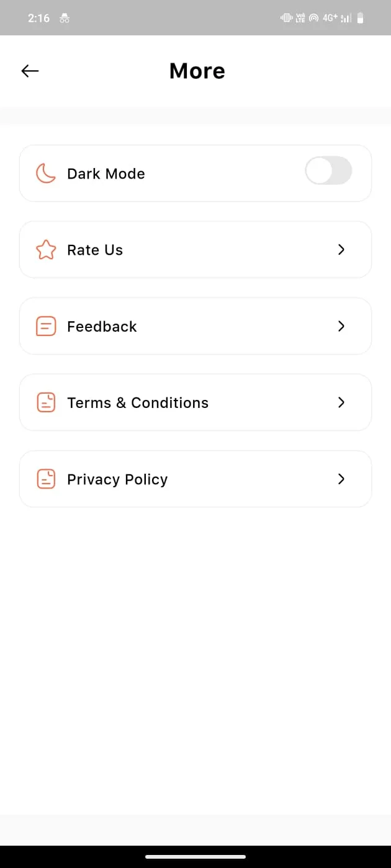Image resolution: width=391 pixels, height=868 pixels.
Task: Select the Feedback menu label
Action: [x=102, y=326]
